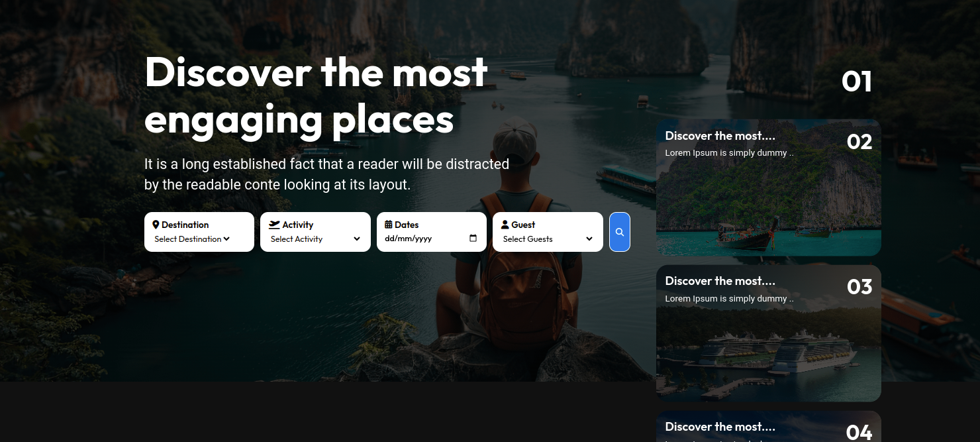Image resolution: width=980 pixels, height=442 pixels.
Task: Click the card 02 title 'Discover the most....'
Action: point(720,136)
